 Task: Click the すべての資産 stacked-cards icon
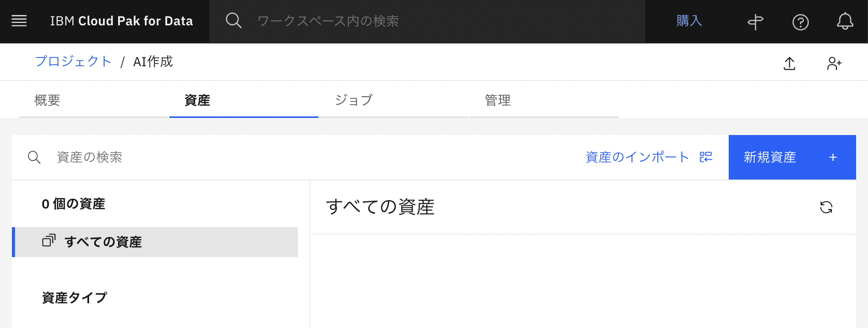48,242
